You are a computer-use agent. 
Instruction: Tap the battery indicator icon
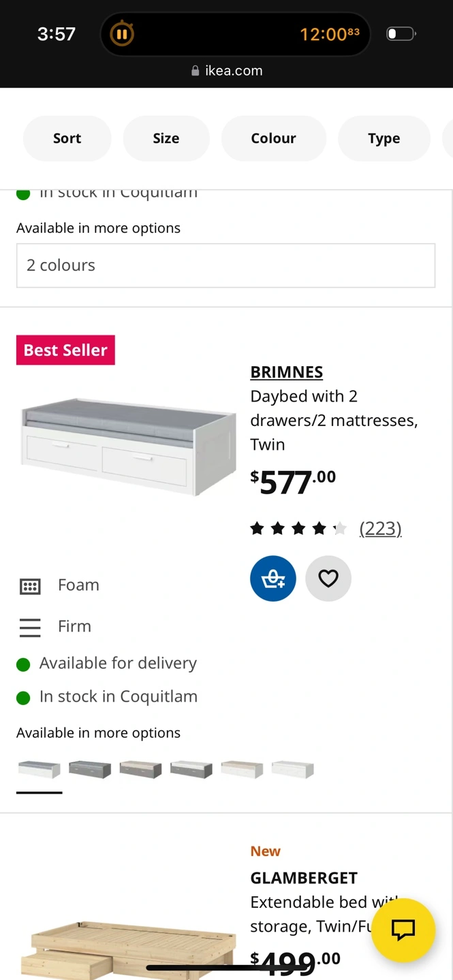point(401,34)
